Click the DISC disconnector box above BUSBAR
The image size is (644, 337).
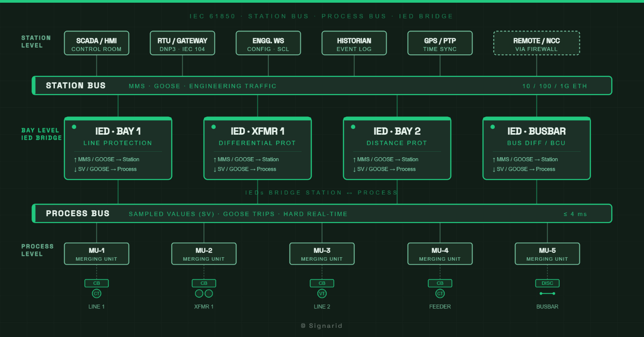(x=547, y=283)
